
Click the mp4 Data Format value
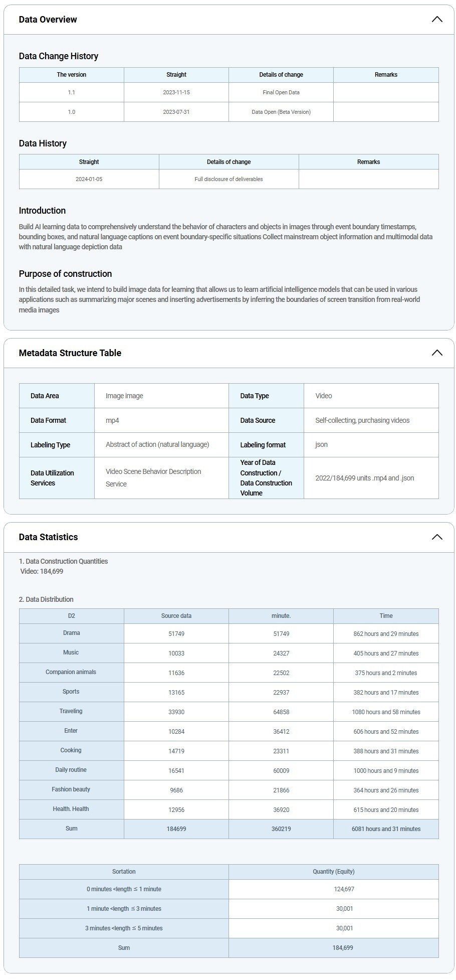pyautogui.click(x=113, y=420)
